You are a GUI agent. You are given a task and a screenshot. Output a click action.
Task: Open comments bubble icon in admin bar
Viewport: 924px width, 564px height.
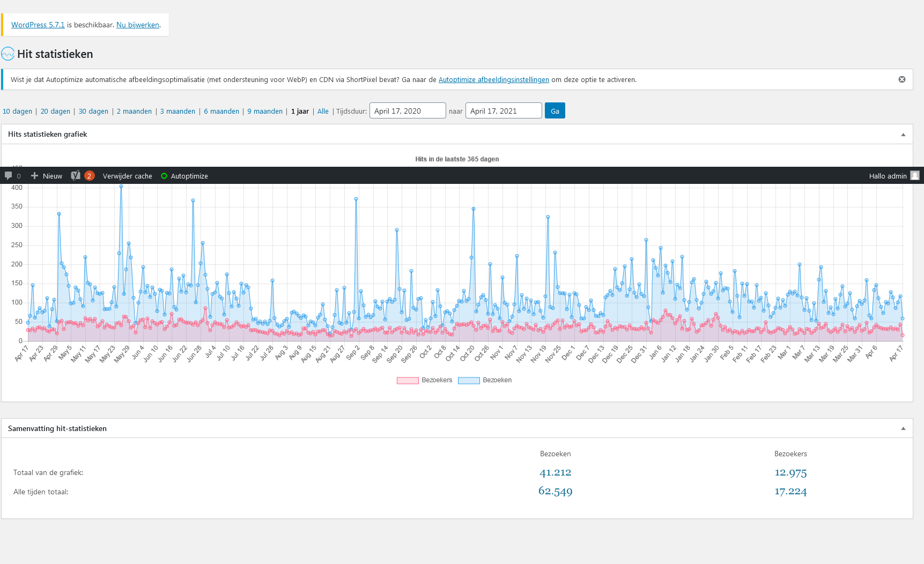9,176
